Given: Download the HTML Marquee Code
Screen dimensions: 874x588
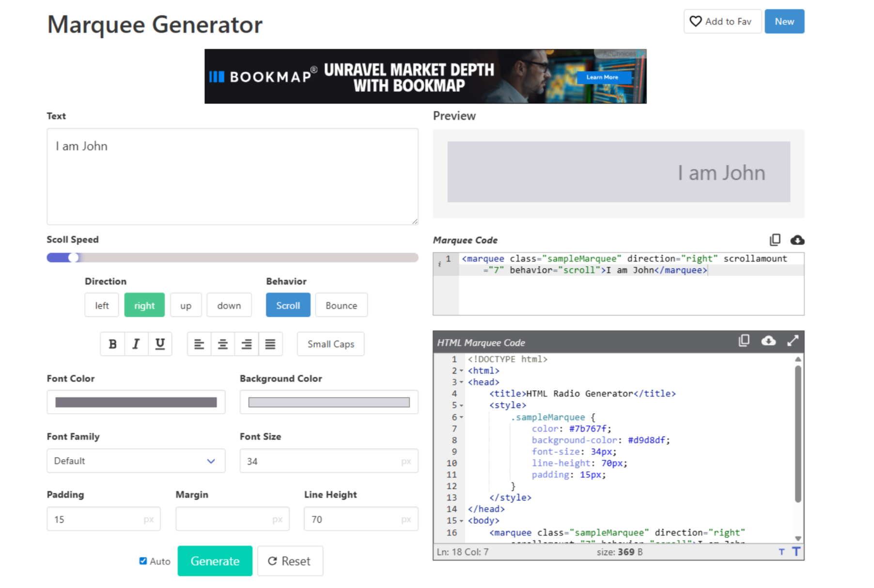Looking at the screenshot, I should [769, 341].
